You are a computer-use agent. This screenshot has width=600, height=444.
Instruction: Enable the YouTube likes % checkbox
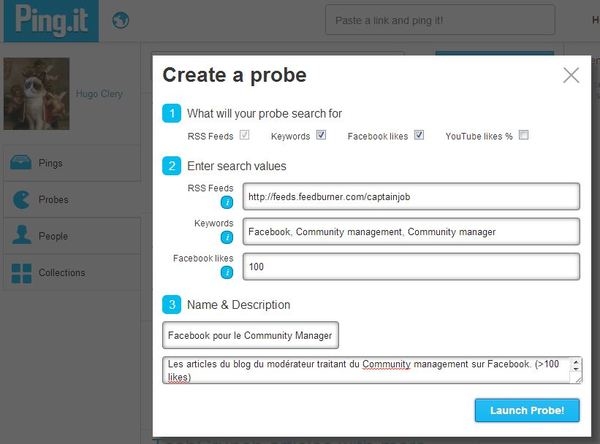[x=523, y=135]
